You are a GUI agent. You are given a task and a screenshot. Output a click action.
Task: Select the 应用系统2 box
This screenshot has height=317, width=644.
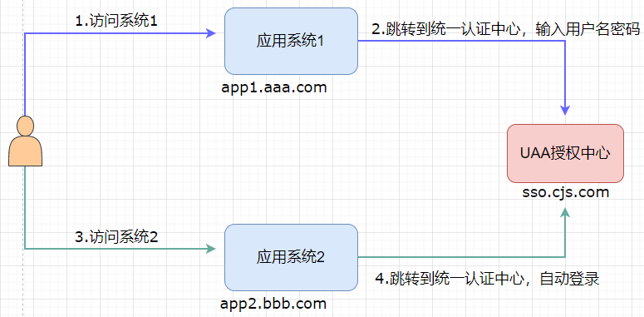pyautogui.click(x=291, y=257)
